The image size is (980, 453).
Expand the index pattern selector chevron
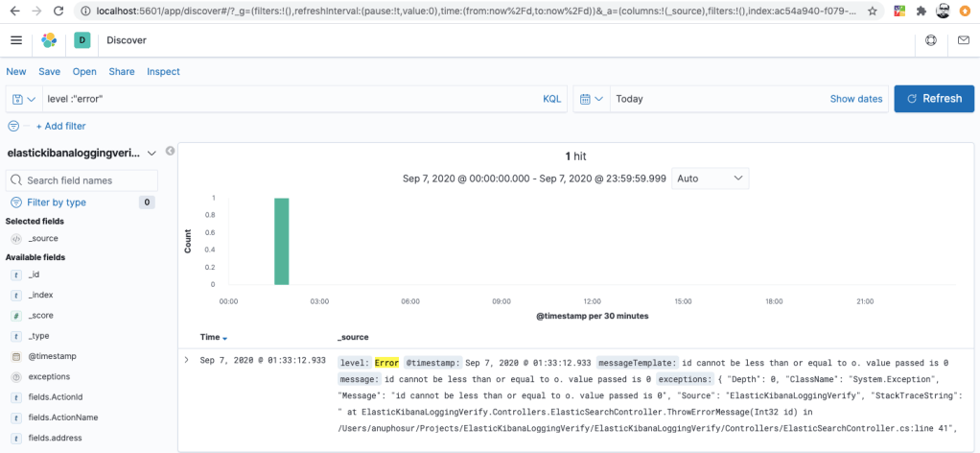(151, 154)
